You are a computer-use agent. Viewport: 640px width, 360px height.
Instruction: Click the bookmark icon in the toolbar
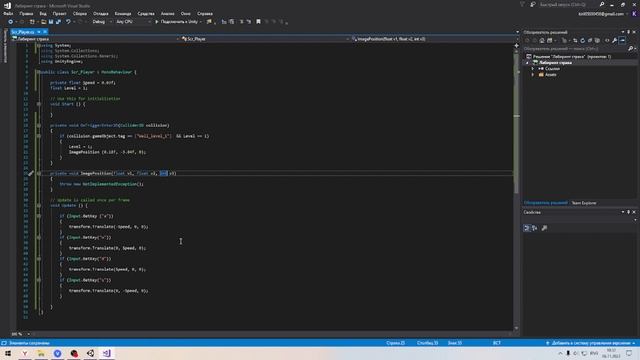coord(258,22)
